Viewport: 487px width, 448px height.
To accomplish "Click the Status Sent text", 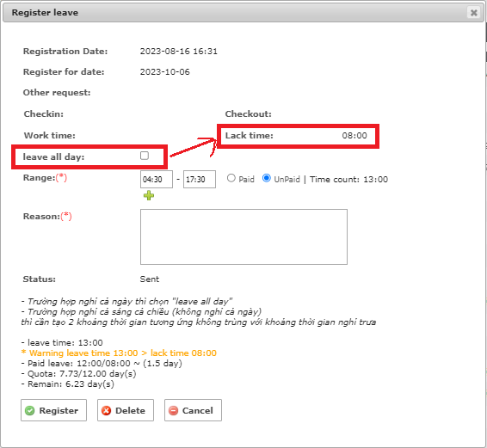I will click(150, 279).
